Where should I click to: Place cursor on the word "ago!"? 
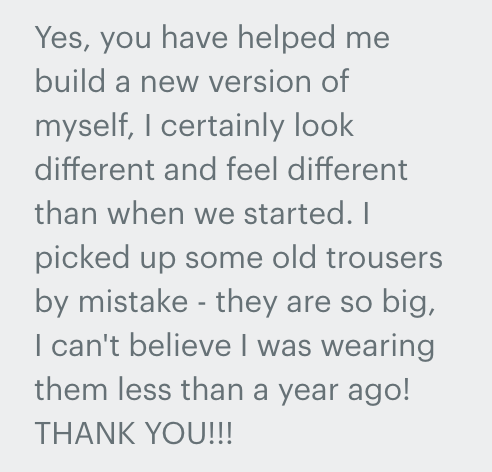379,391
